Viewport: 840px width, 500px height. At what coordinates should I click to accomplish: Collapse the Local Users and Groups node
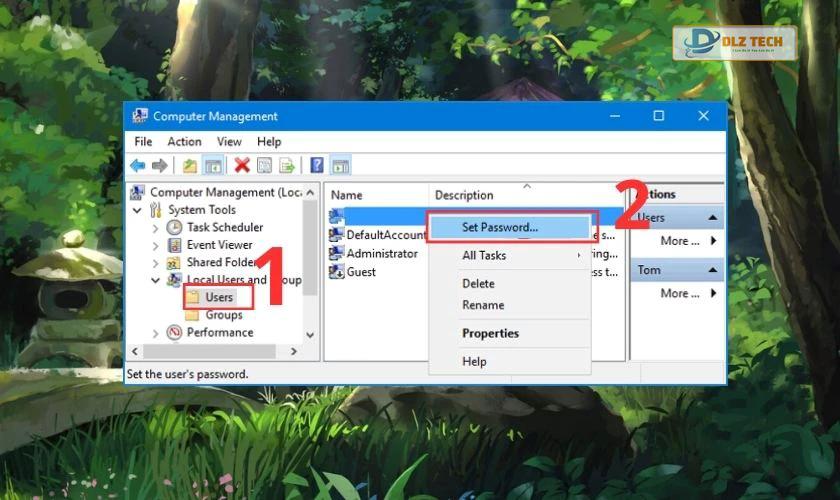[x=155, y=280]
